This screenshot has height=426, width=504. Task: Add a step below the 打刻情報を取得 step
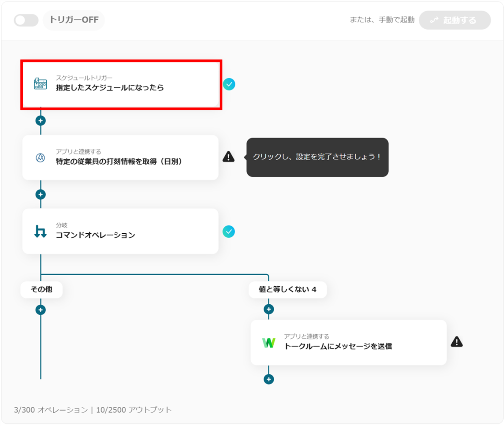point(41,194)
